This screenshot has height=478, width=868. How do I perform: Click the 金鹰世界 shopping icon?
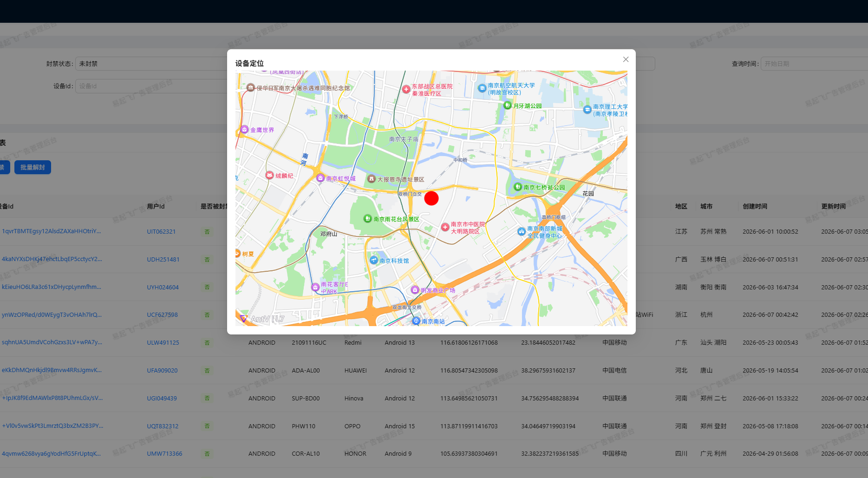point(244,130)
